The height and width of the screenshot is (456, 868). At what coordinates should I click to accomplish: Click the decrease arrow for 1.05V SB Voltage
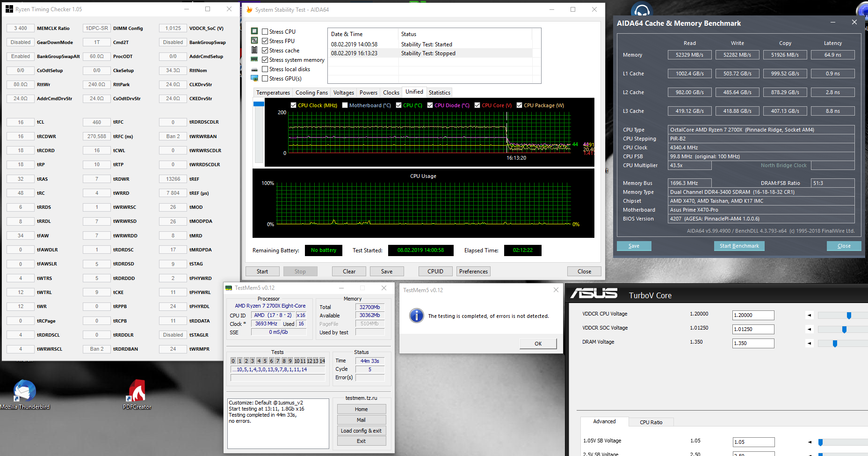[x=810, y=442]
